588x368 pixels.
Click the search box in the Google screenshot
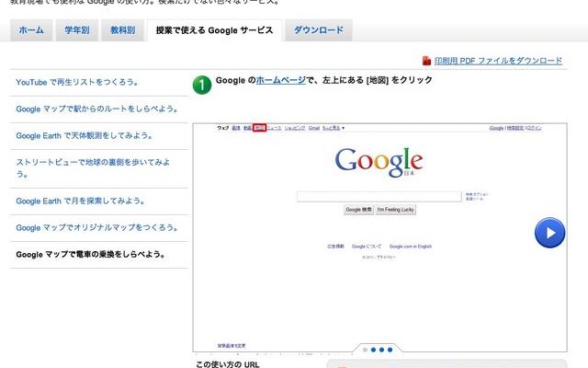point(379,197)
